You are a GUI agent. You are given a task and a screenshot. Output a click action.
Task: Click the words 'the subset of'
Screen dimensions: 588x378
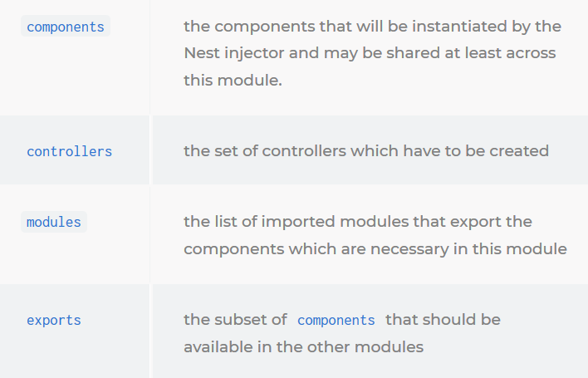[235, 320]
